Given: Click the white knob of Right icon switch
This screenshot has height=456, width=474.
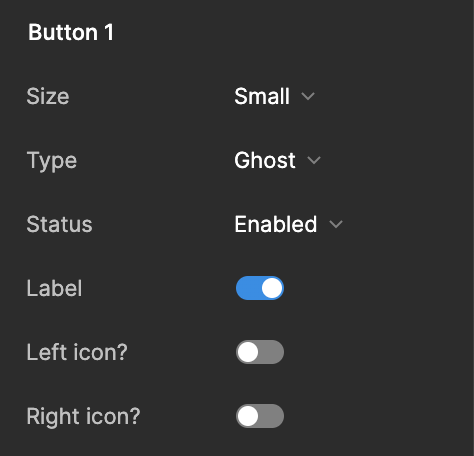Looking at the screenshot, I should [x=248, y=416].
